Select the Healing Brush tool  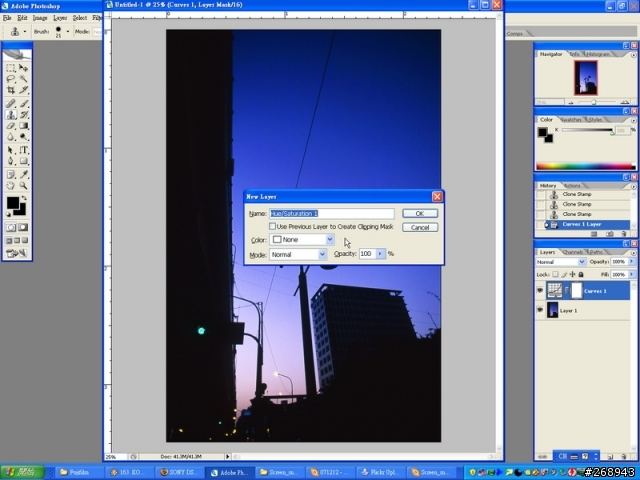(x=11, y=104)
